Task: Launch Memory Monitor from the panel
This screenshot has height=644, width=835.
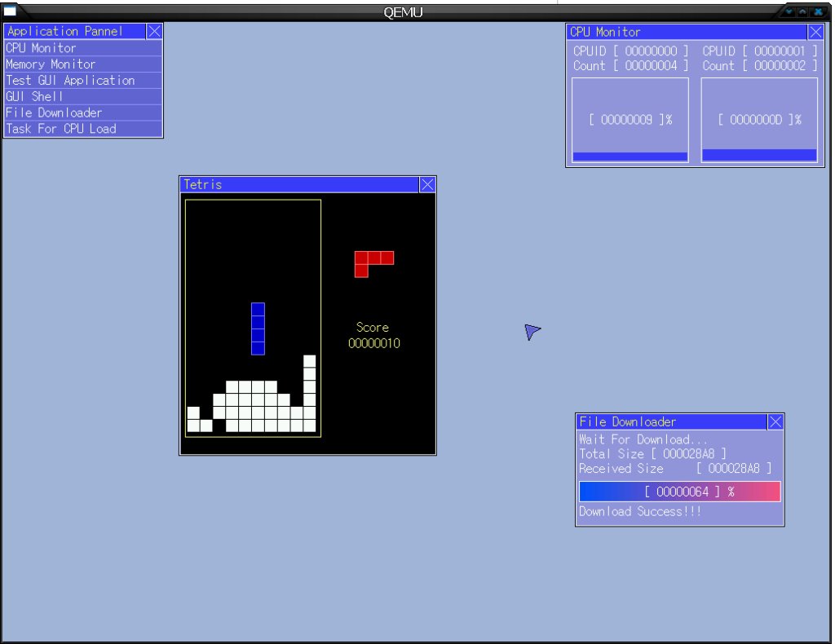Action: click(83, 64)
